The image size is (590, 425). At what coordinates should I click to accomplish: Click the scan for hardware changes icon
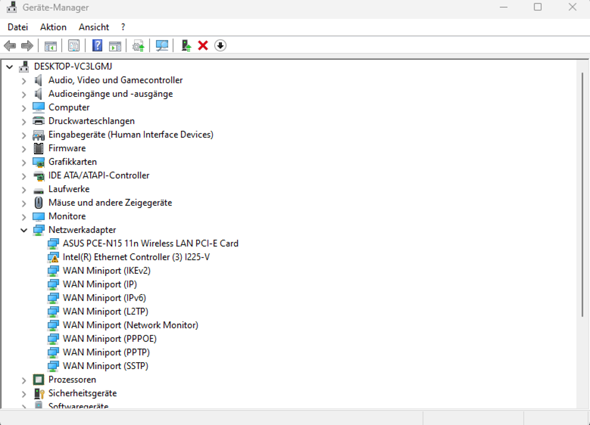coord(162,46)
